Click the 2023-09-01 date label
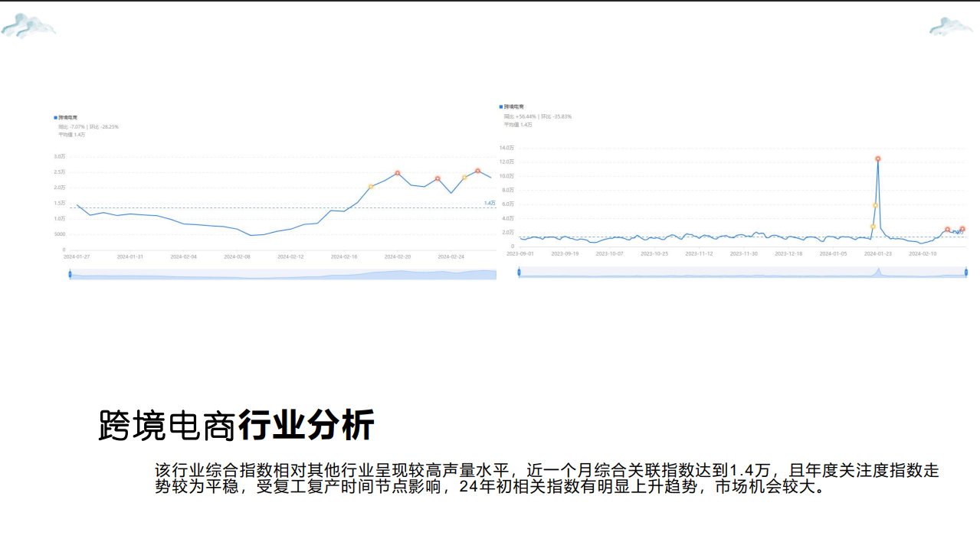980x552 pixels. coord(521,253)
